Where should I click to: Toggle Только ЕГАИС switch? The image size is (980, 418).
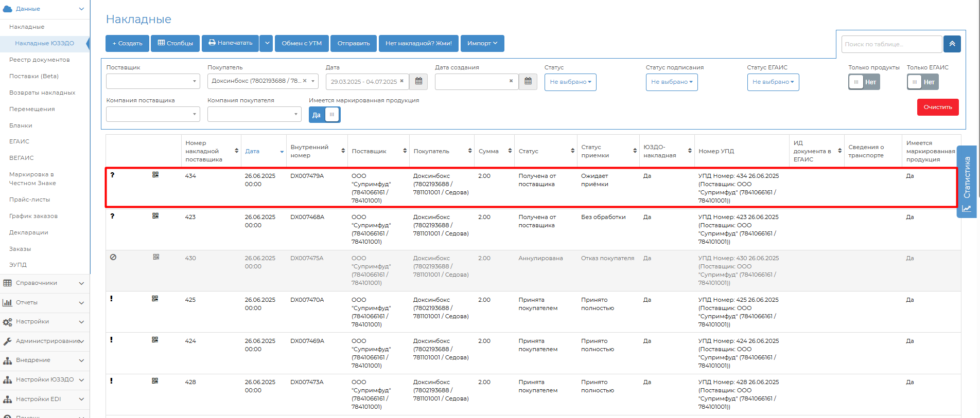pos(922,82)
